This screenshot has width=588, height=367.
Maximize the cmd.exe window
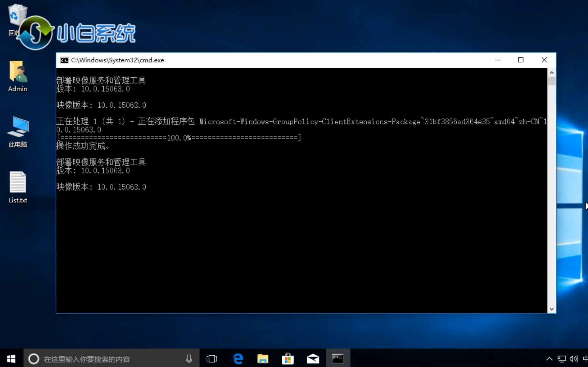click(x=520, y=60)
